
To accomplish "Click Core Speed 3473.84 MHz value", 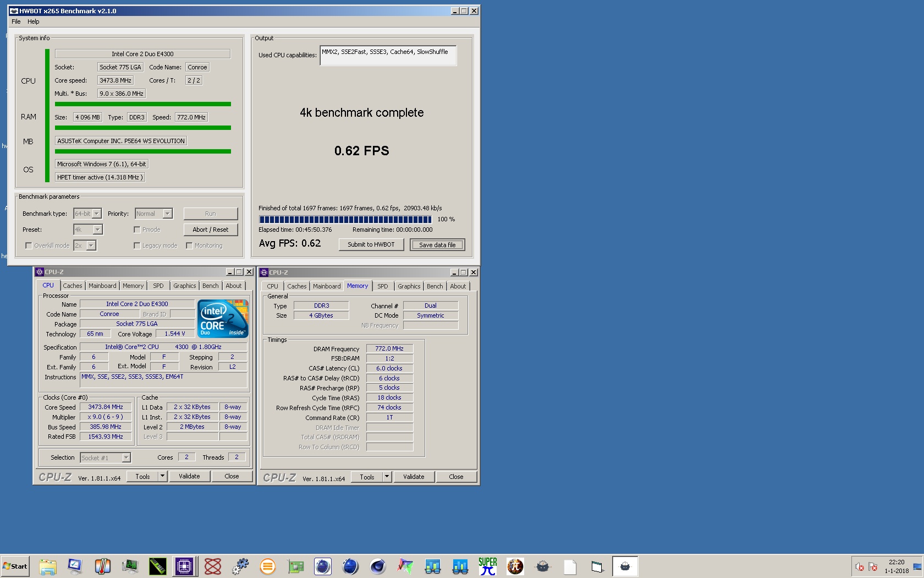I will pyautogui.click(x=106, y=407).
